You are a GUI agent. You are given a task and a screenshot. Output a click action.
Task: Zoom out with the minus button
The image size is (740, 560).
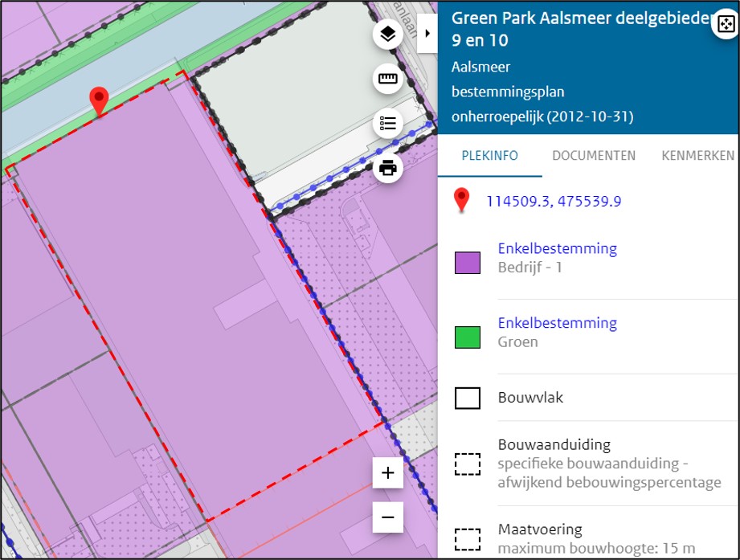[387, 517]
